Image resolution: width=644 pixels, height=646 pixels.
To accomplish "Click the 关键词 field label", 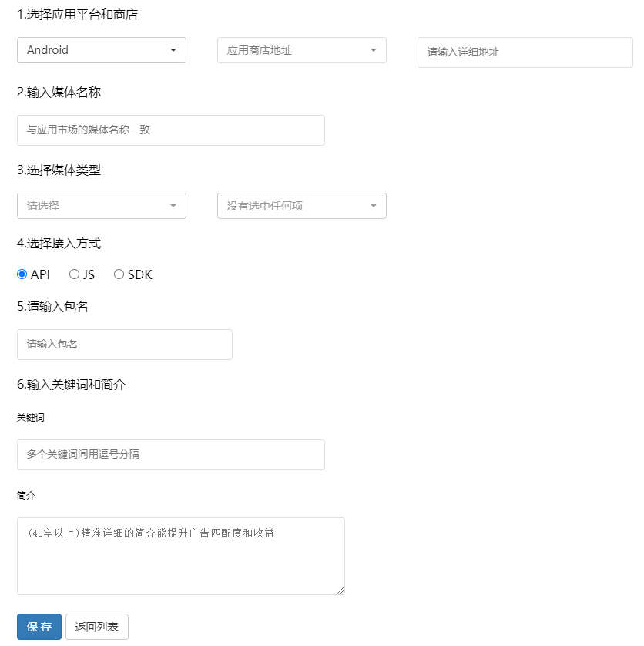I will click(31, 417).
